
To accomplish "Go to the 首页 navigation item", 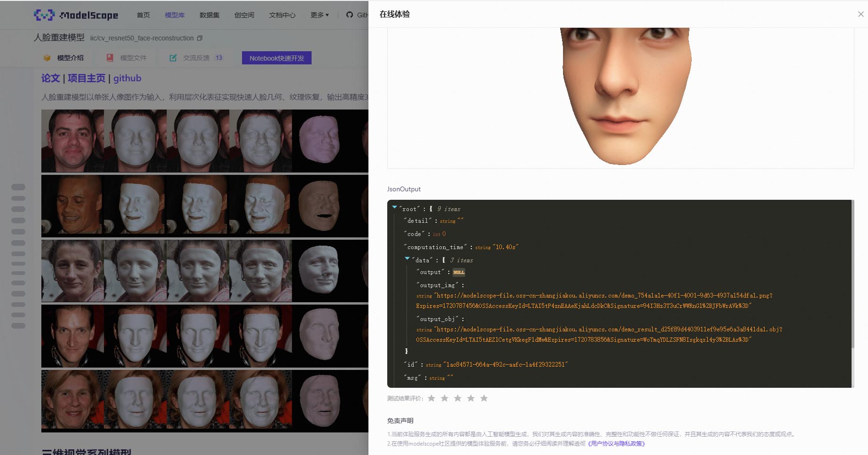I will click(x=143, y=15).
